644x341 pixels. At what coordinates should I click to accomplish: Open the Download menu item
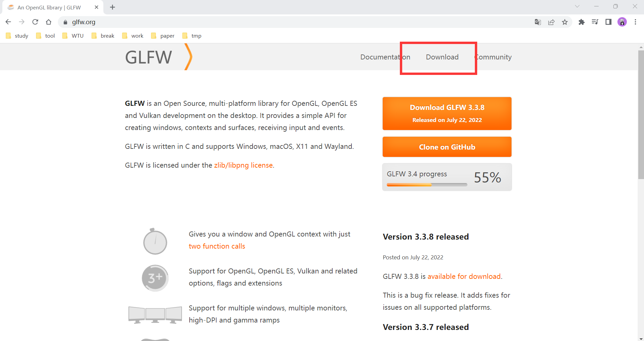442,57
